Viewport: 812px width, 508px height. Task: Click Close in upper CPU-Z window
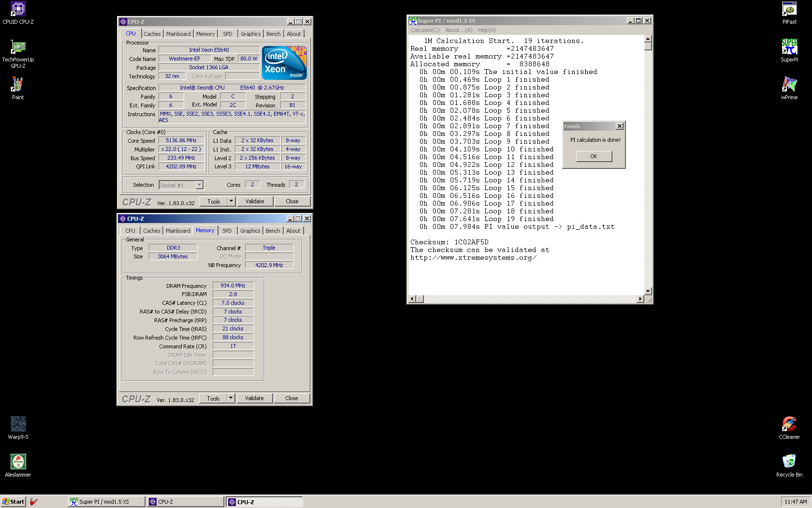pos(292,201)
